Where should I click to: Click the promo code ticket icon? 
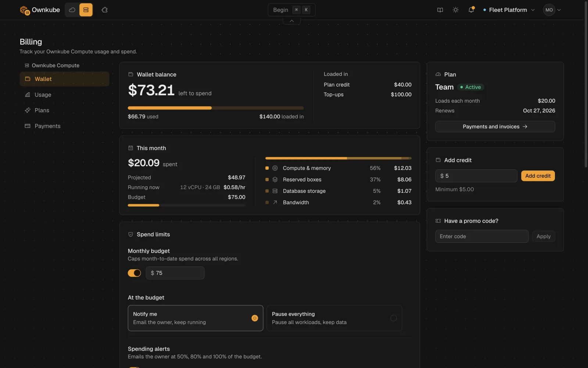tap(438, 221)
